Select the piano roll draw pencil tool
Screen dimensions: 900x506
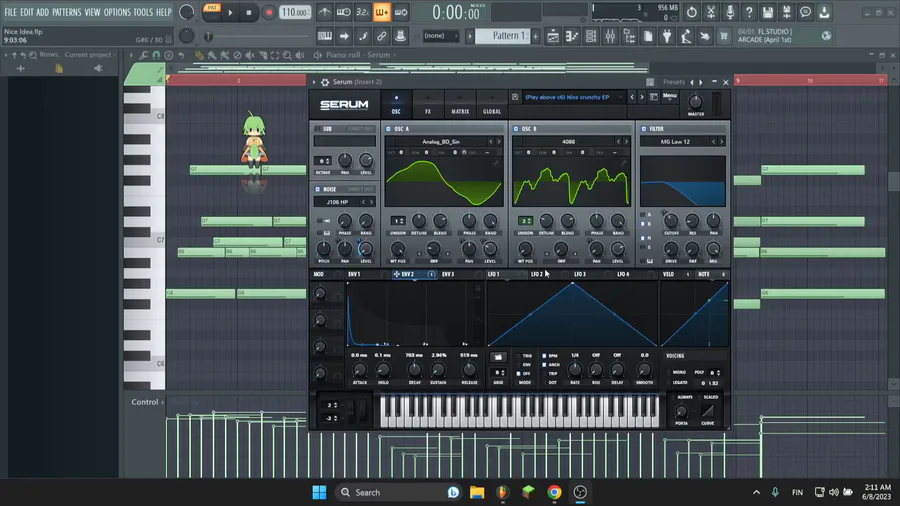199,55
